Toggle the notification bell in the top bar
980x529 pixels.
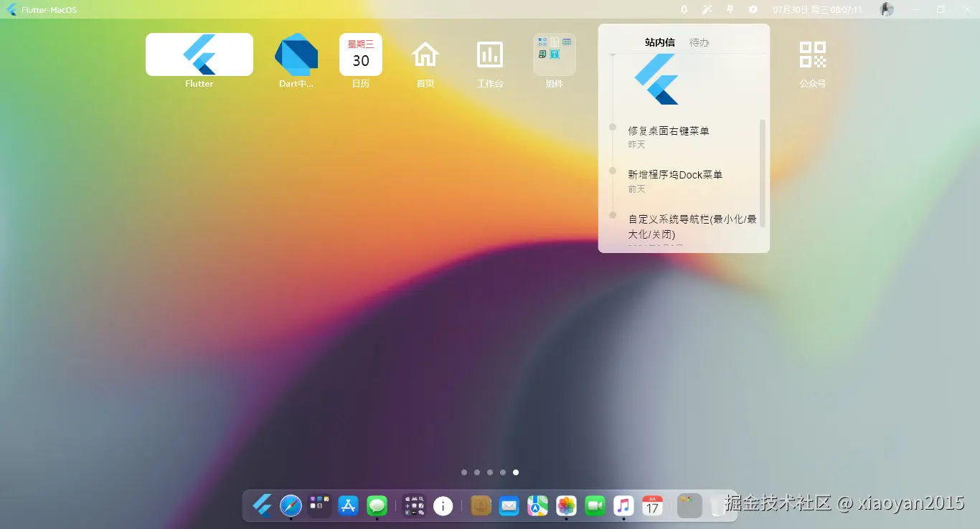pos(684,9)
